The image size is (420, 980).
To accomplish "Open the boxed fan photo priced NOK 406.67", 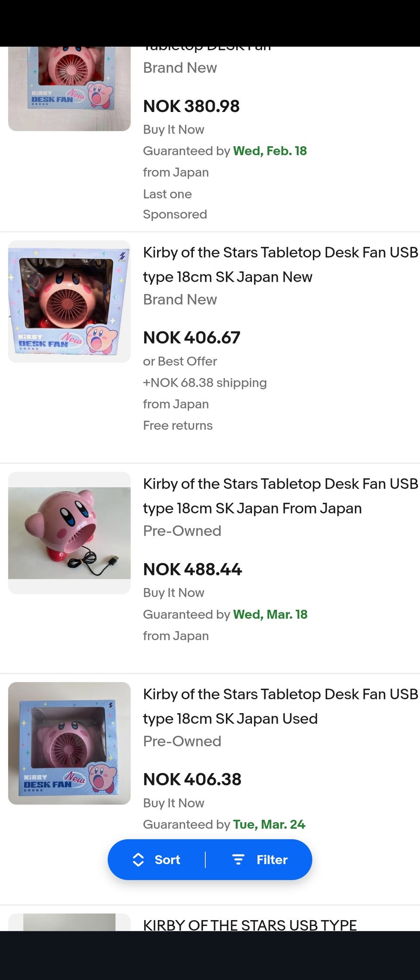I will (69, 301).
